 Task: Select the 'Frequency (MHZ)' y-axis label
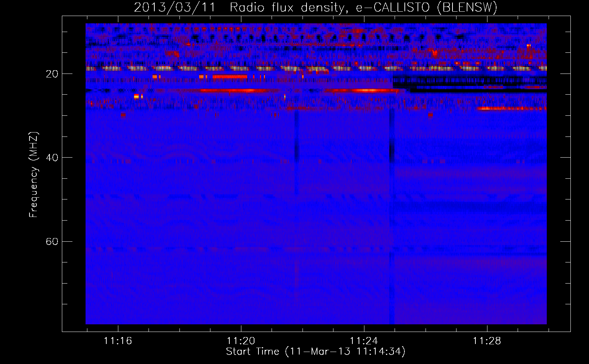pyautogui.click(x=33, y=174)
